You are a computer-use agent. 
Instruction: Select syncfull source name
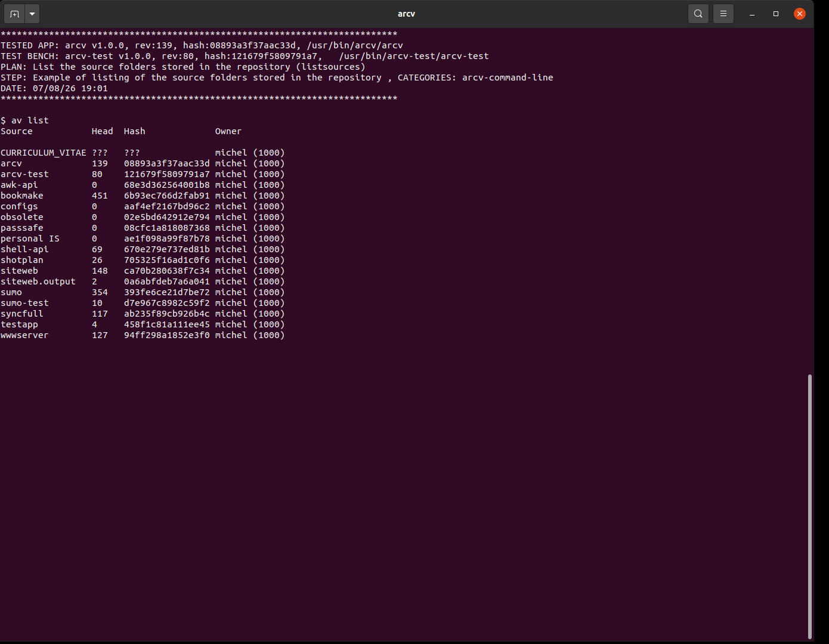[x=22, y=314]
